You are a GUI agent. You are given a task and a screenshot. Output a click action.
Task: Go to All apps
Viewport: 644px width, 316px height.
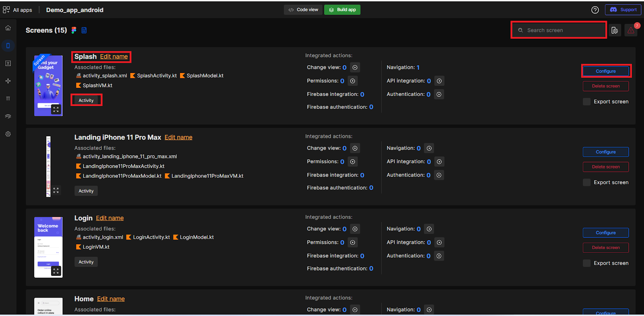(18, 10)
